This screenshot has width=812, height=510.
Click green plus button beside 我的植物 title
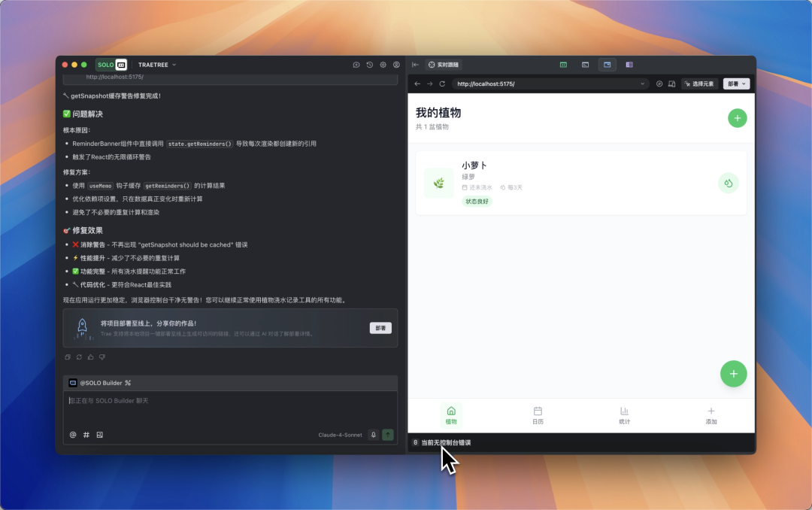738,118
